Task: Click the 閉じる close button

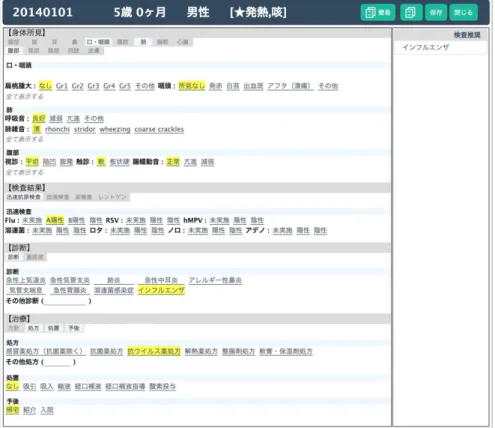Action: [x=463, y=13]
